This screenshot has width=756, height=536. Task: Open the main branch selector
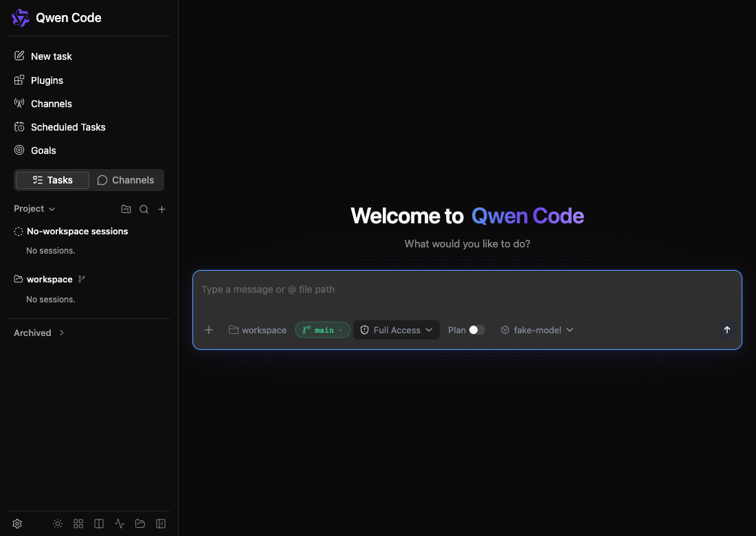pyautogui.click(x=322, y=330)
